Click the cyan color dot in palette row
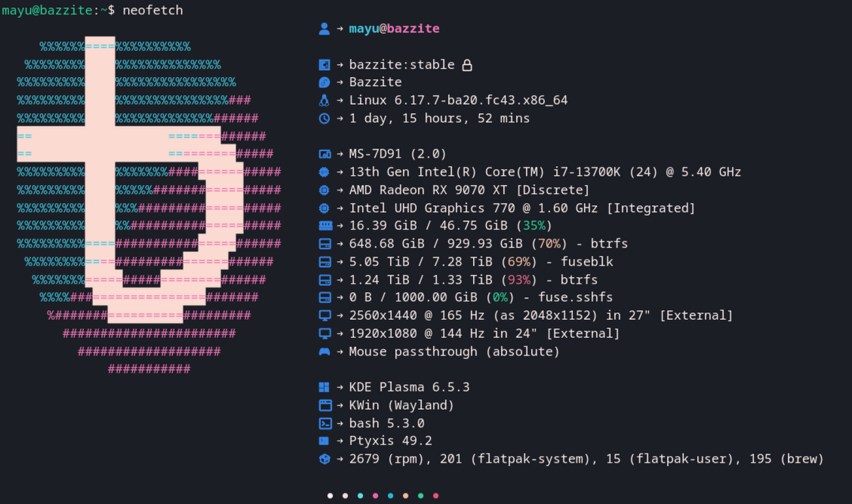Screen dimensions: 852x504 click(360, 495)
